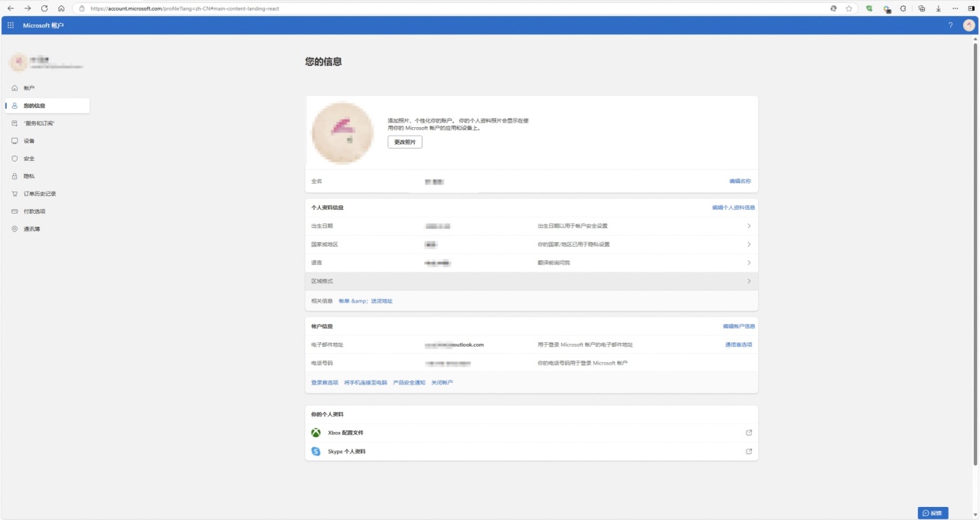Open the 通信首选项 link
The image size is (980, 520).
point(739,345)
